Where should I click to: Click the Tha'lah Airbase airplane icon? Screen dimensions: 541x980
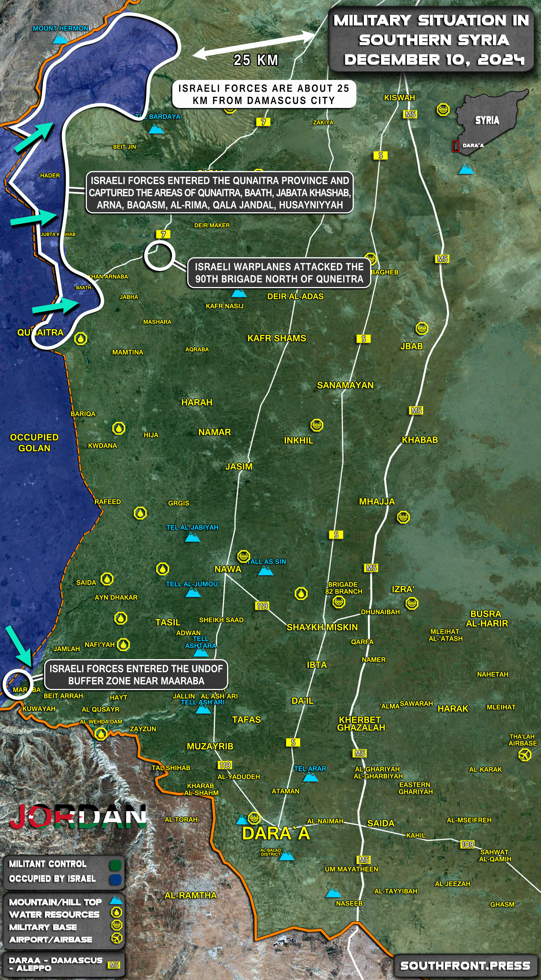(x=524, y=754)
